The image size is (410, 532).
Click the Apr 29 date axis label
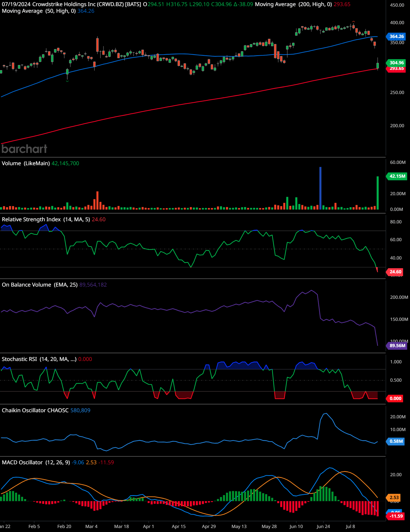click(x=209, y=526)
